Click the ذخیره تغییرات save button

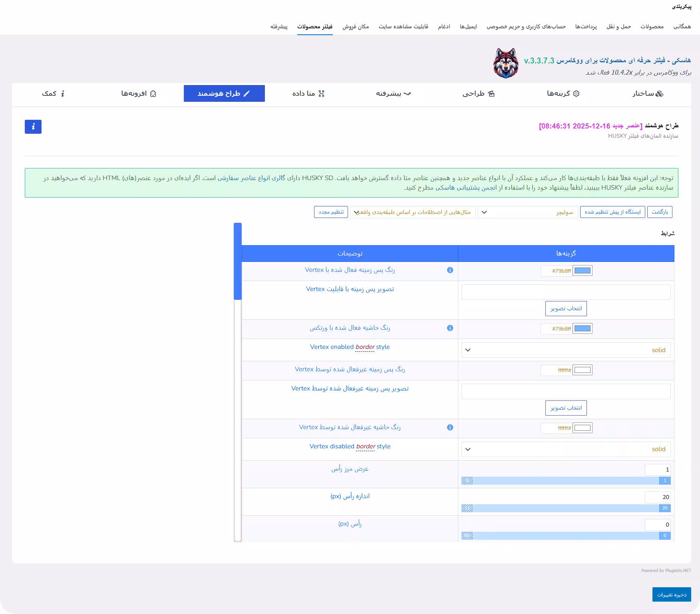[x=672, y=594]
